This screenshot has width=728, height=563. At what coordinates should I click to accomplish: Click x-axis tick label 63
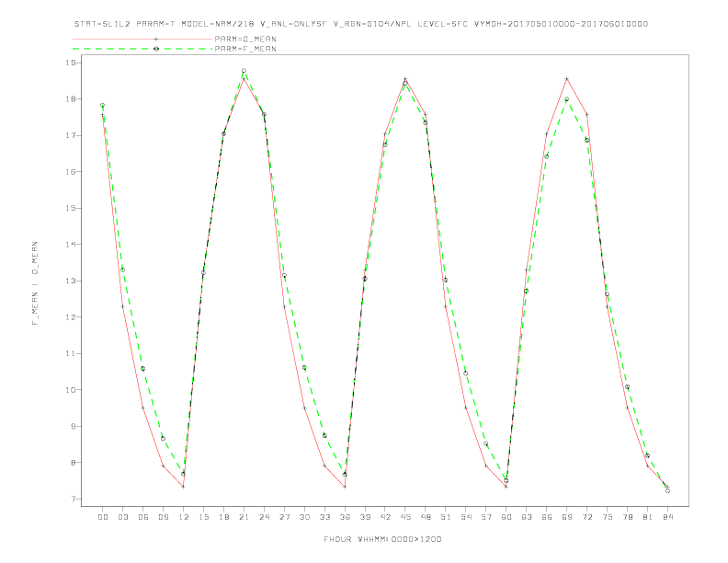(527, 517)
